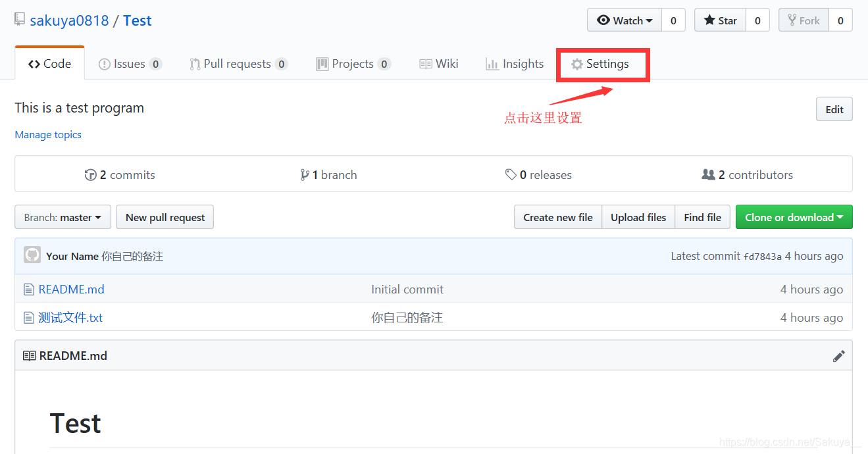Open the Settings tab
This screenshot has height=454, width=868.
(600, 64)
